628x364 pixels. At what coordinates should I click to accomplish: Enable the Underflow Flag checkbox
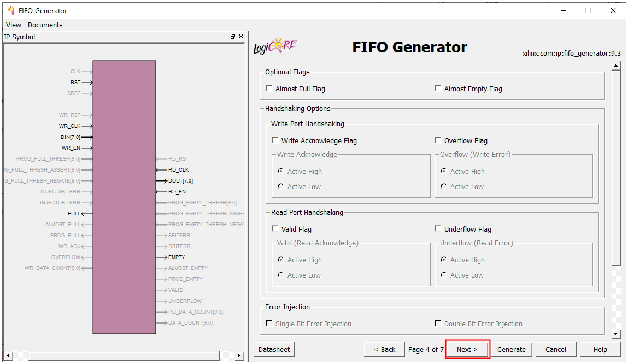tap(438, 229)
